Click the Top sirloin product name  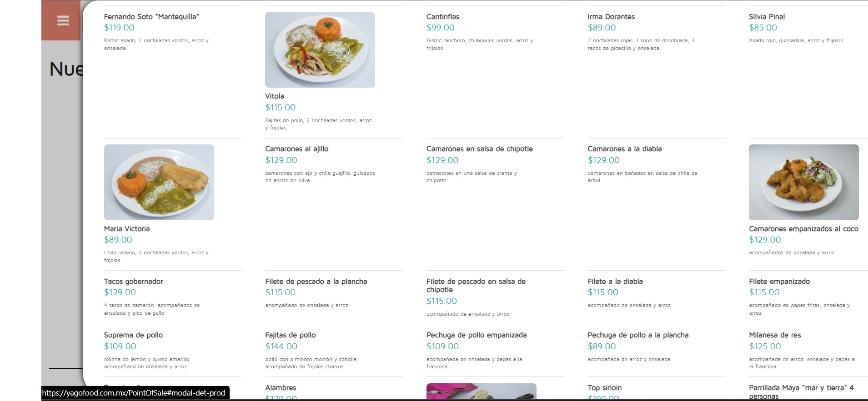(x=604, y=388)
